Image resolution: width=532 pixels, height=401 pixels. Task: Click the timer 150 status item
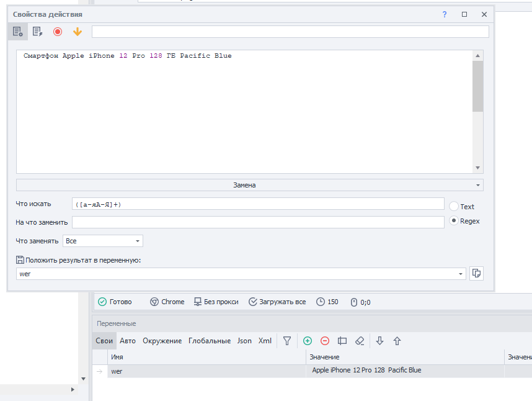pos(327,302)
